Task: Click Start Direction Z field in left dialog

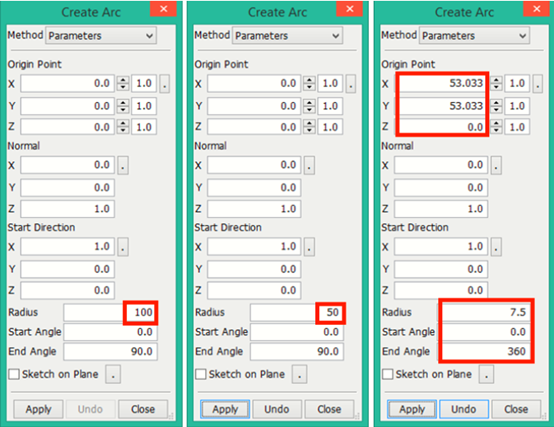Action: click(x=67, y=290)
